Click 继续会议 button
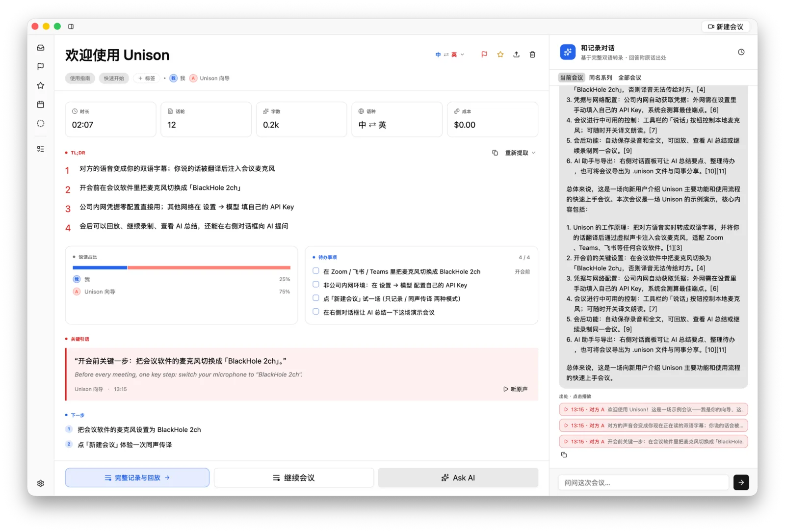 [x=293, y=478]
